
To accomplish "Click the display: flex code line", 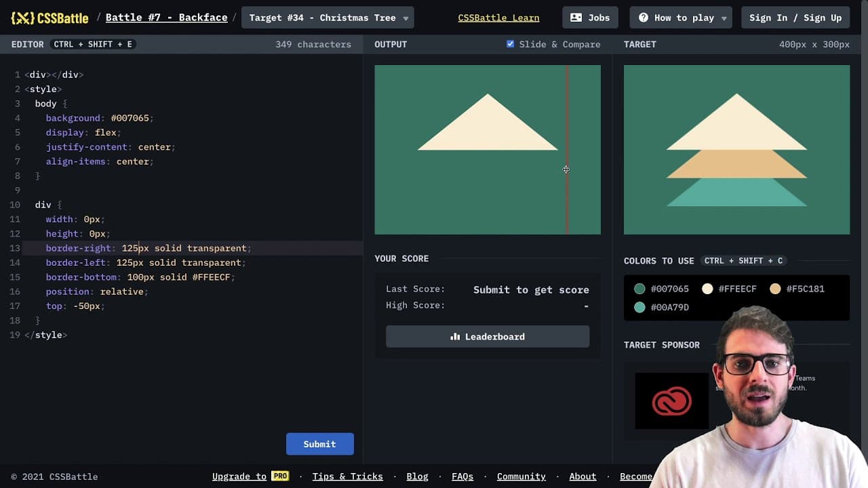I will click(x=83, y=132).
